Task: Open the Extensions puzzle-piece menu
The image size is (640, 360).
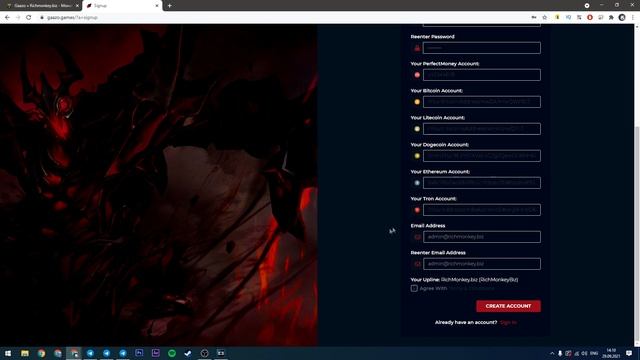Action: click(x=611, y=18)
